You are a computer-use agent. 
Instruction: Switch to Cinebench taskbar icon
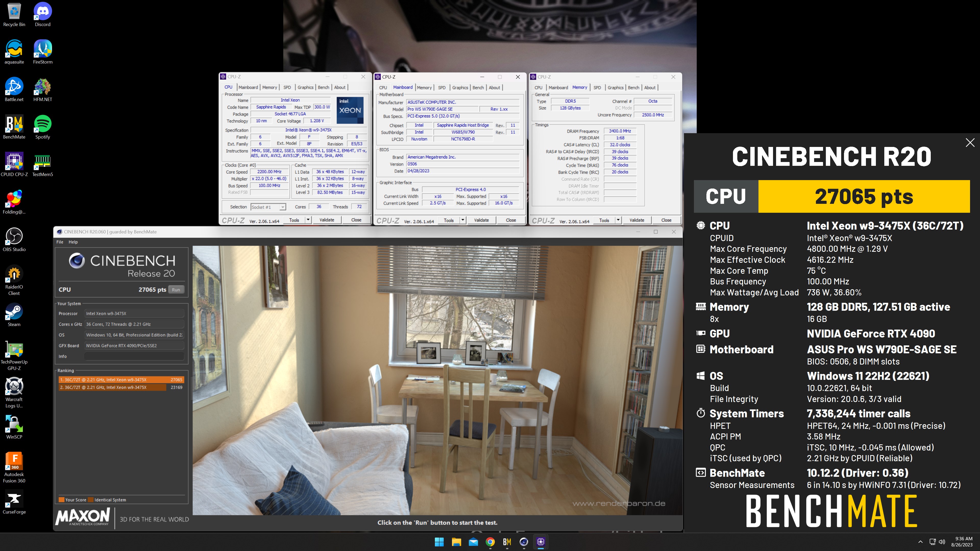pyautogui.click(x=524, y=542)
